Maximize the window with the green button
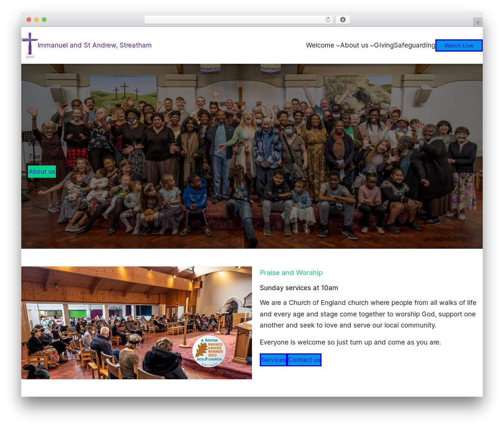Viewport: 504px width, 427px height. 44,20
